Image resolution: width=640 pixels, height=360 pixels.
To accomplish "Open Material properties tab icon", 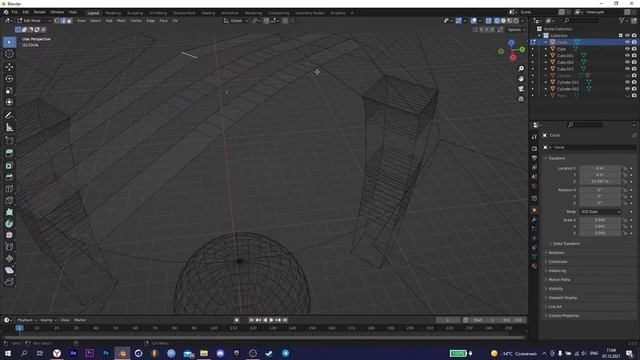I will 534,266.
